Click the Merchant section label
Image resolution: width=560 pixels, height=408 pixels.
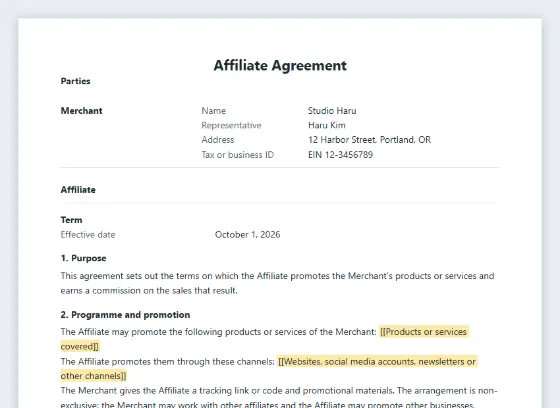pos(81,111)
